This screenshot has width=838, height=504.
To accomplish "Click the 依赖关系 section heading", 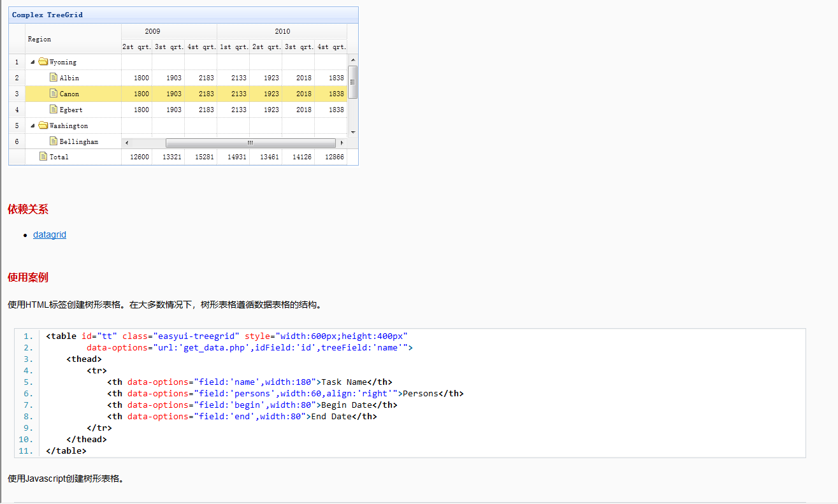I will tap(27, 209).
